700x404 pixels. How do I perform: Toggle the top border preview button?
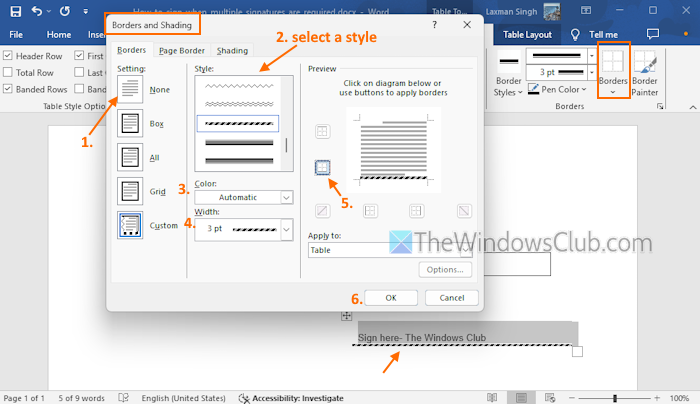point(322,131)
